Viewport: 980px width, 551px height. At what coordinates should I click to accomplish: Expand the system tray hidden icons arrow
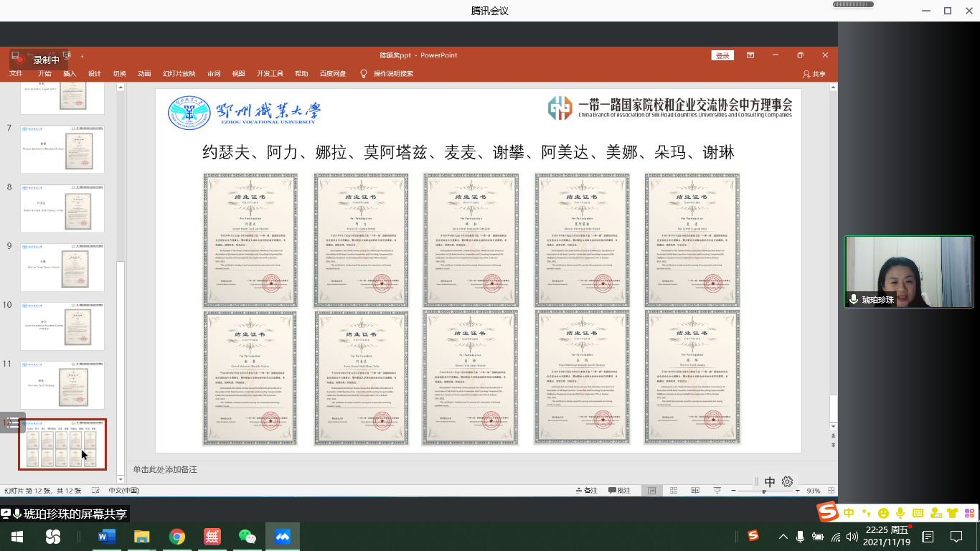point(783,537)
